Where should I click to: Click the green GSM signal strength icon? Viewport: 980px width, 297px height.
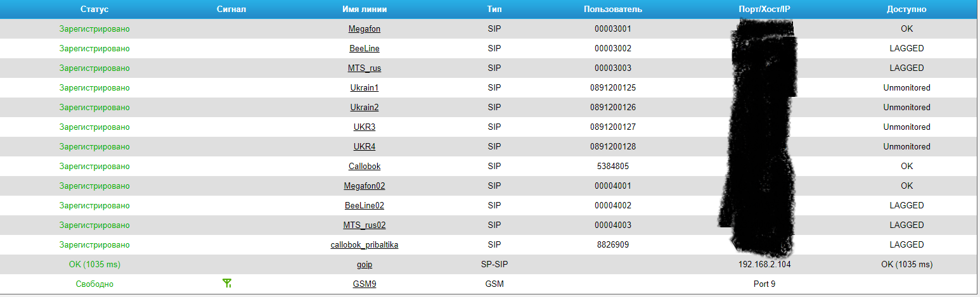(x=228, y=284)
